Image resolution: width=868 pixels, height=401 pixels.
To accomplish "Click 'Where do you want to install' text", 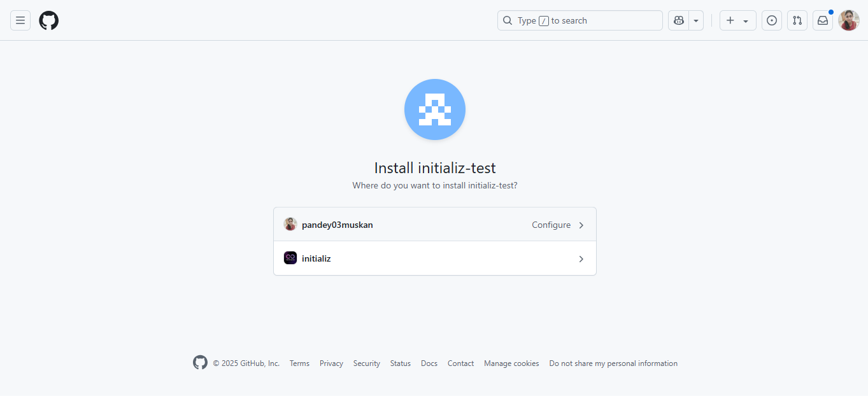I will click(435, 186).
